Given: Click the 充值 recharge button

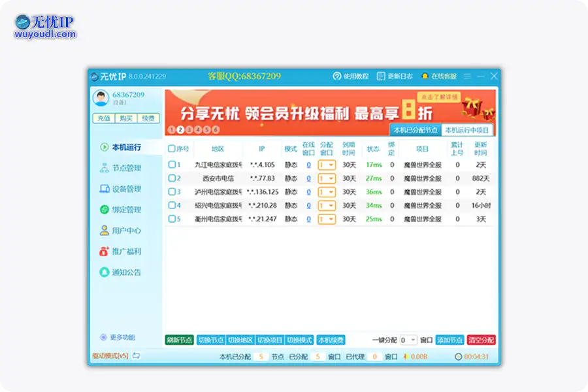Looking at the screenshot, I should tap(104, 118).
